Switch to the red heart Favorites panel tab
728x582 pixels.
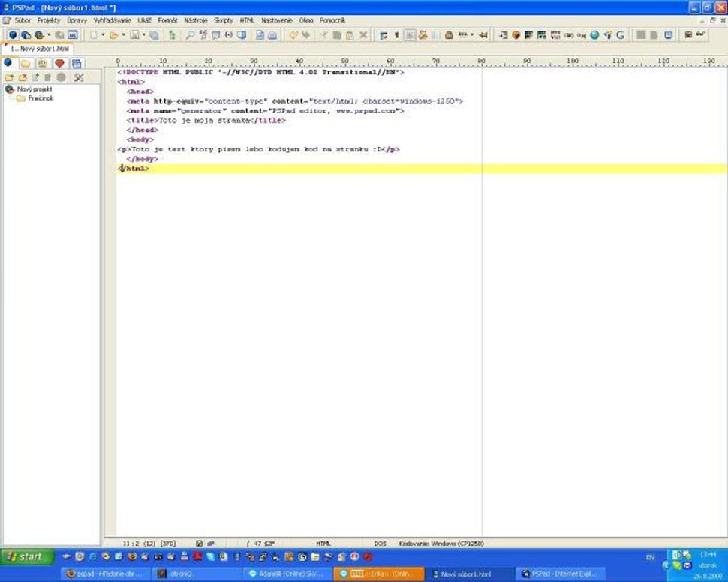click(x=59, y=64)
